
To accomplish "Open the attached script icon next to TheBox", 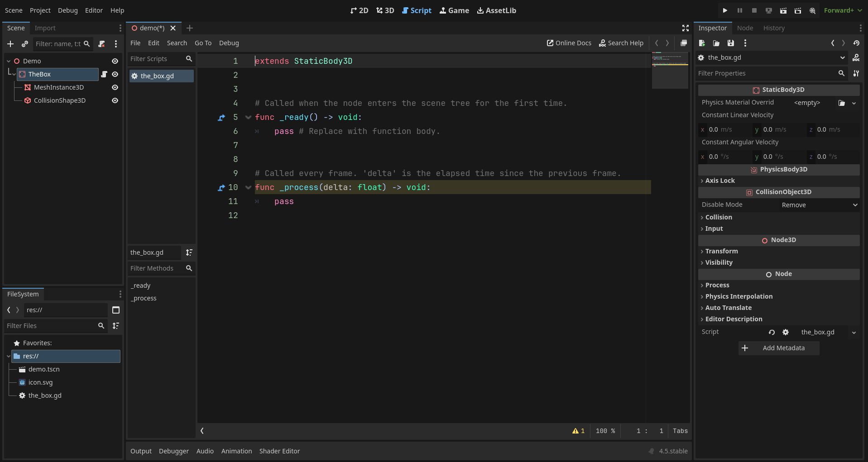I will (x=105, y=74).
